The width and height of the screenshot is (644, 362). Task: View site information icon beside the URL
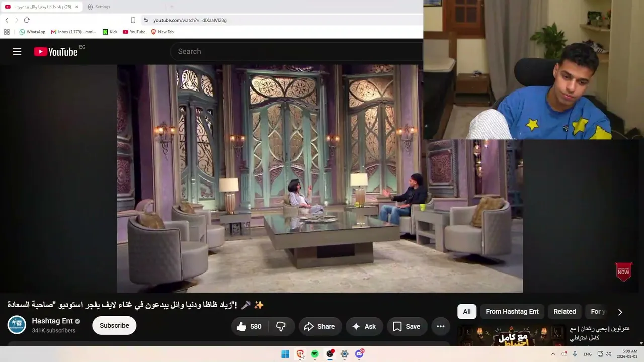click(x=146, y=20)
